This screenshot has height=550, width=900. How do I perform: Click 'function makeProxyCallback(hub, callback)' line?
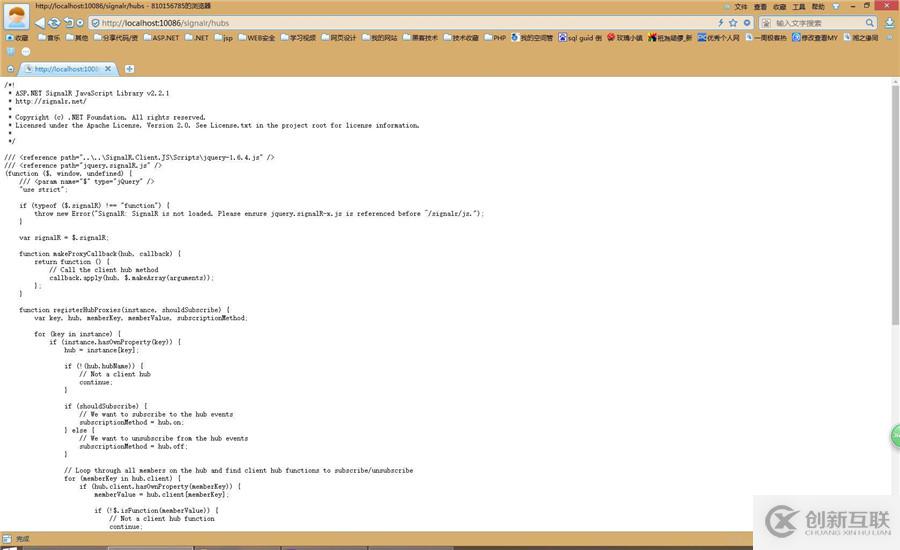coord(100,253)
